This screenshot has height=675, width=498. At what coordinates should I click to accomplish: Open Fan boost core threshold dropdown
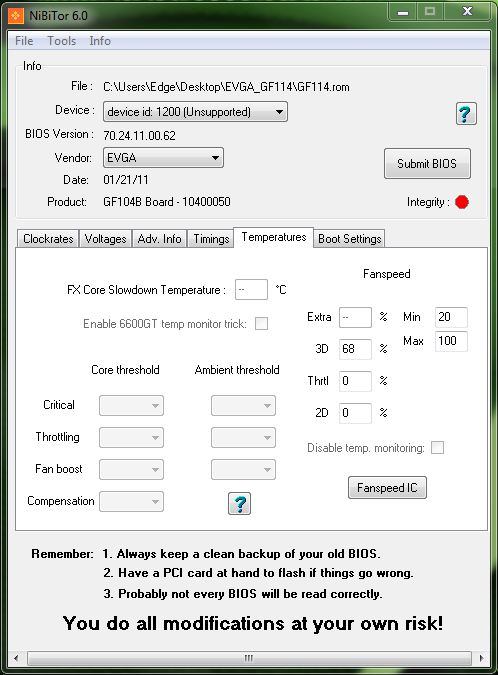click(131, 469)
